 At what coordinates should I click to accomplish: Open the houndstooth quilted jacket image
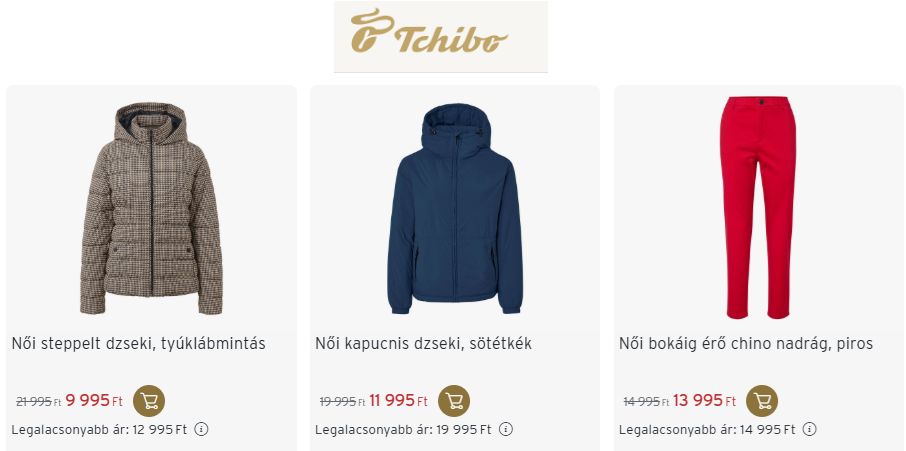151,208
